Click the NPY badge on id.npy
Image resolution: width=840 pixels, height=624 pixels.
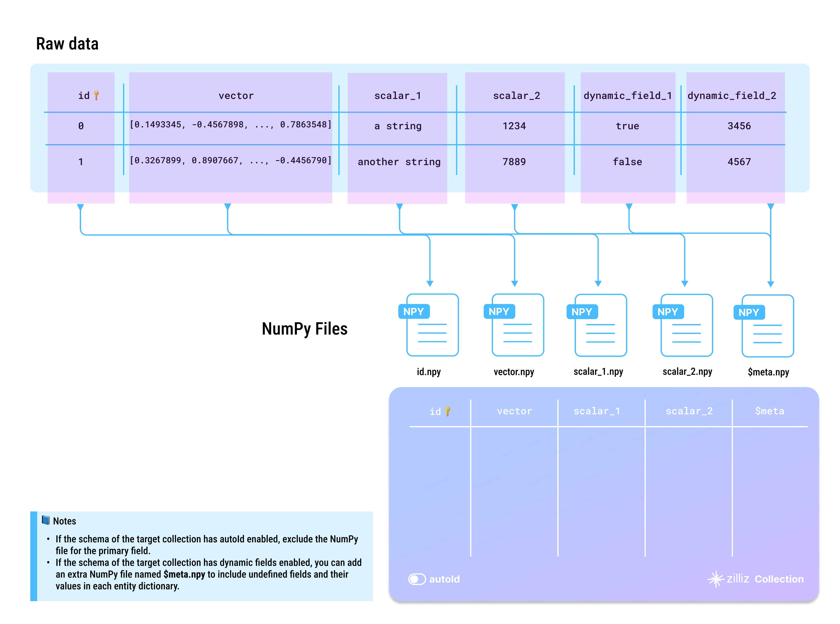[414, 311]
